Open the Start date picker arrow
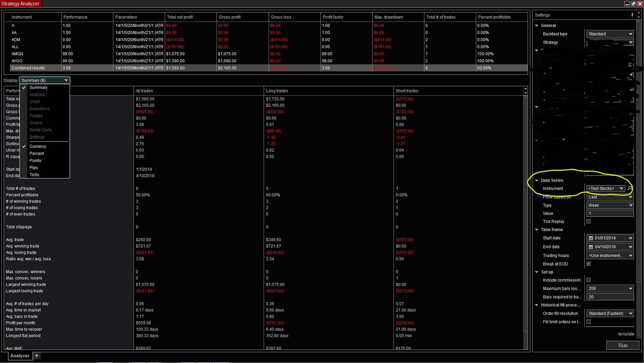The height and width of the screenshot is (363, 644). click(x=630, y=238)
